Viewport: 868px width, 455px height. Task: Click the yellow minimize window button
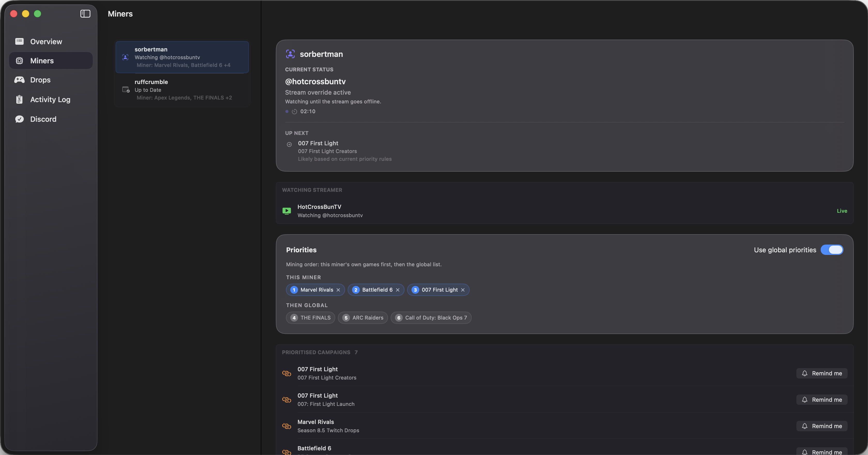coord(26,13)
